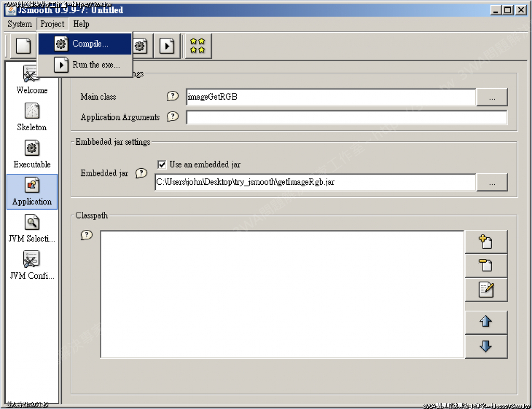The width and height of the screenshot is (532, 409).
Task: Uncheck Use an embedded jar
Action: click(162, 165)
